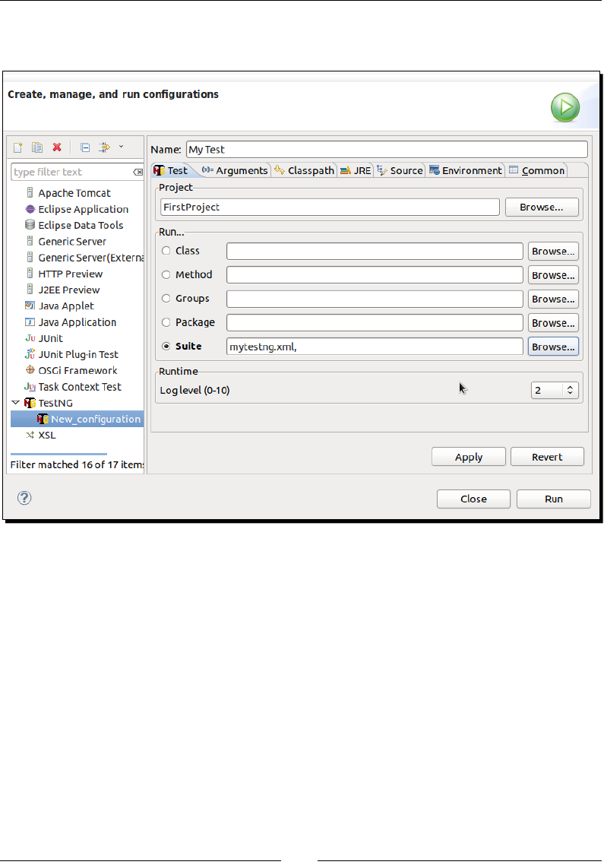Click the empty Groups input field
604x868 pixels.
pyautogui.click(x=375, y=299)
